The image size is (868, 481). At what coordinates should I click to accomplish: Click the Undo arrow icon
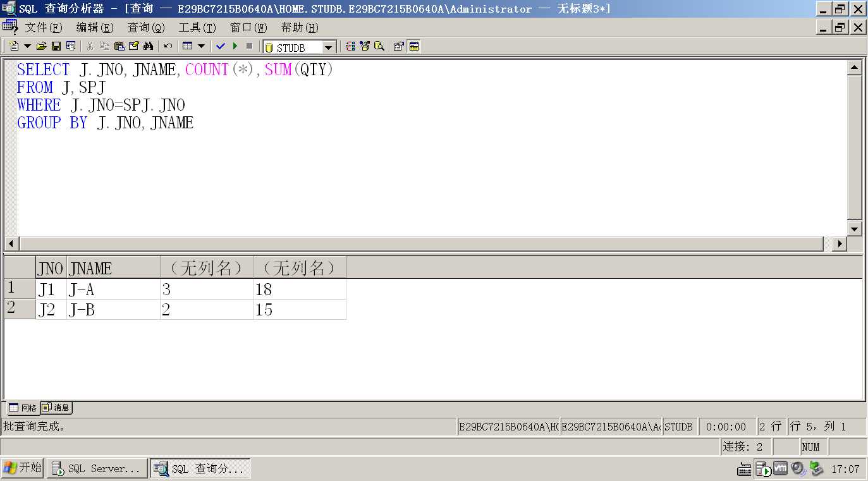(x=168, y=46)
